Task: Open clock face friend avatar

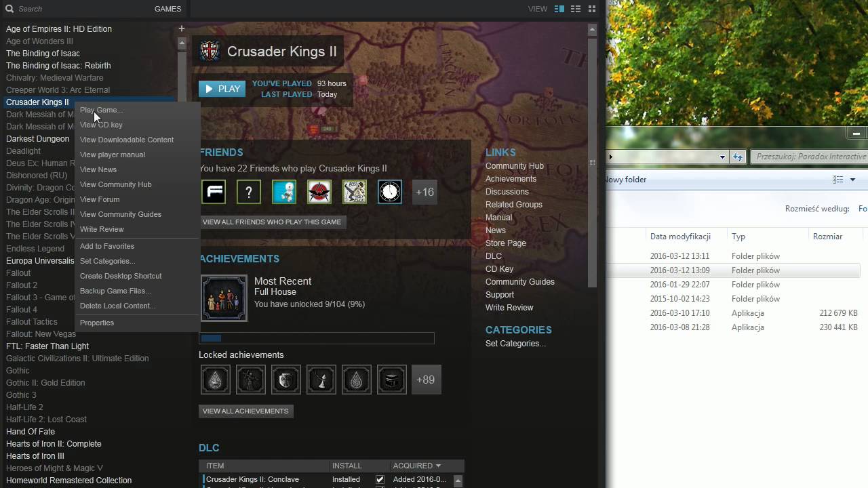Action: pos(390,192)
